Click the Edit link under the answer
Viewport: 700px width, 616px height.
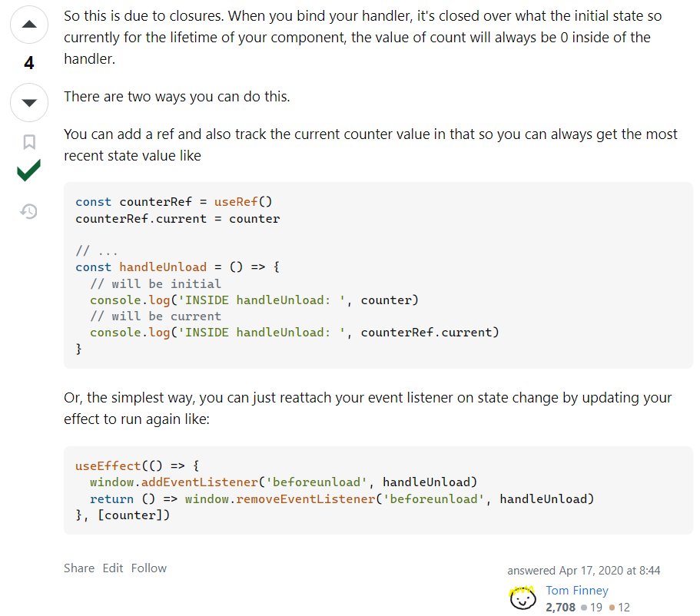(112, 568)
